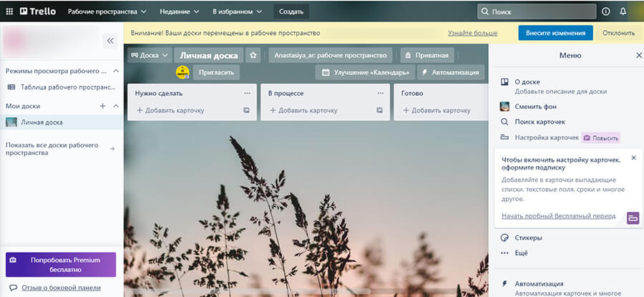
Task: Click the information icon in top bar
Action: tap(606, 11)
